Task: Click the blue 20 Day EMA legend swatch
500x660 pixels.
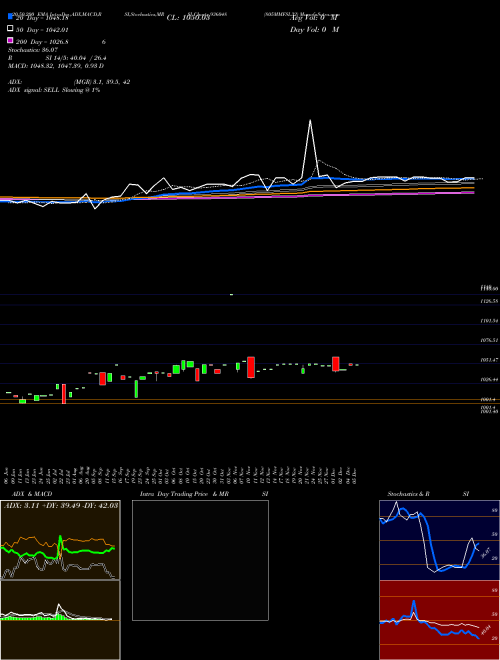Action: pyautogui.click(x=10, y=17)
